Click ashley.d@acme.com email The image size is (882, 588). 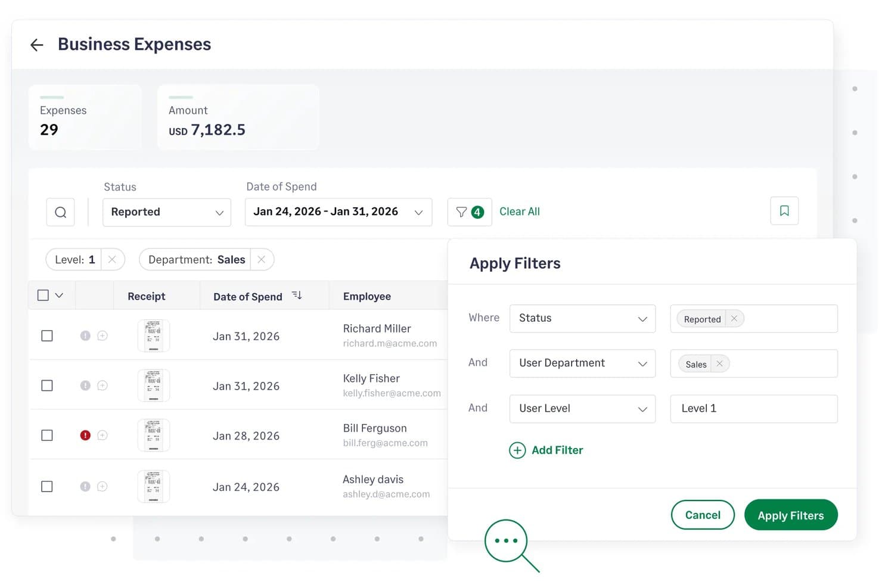coord(386,494)
